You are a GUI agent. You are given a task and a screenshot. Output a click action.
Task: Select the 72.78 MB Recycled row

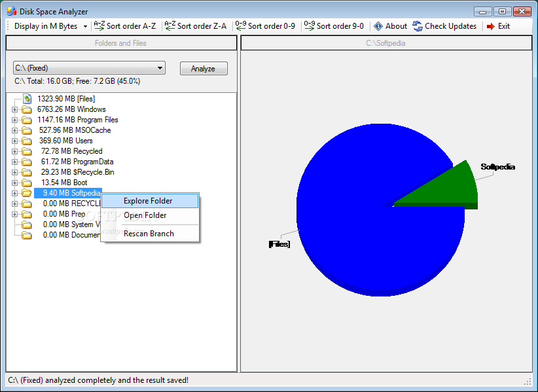(72, 151)
